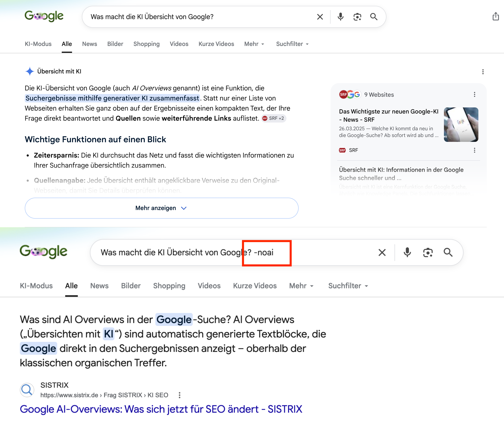Click the SISTRIX site name text
Screen dimensions: 504x423
[54, 385]
